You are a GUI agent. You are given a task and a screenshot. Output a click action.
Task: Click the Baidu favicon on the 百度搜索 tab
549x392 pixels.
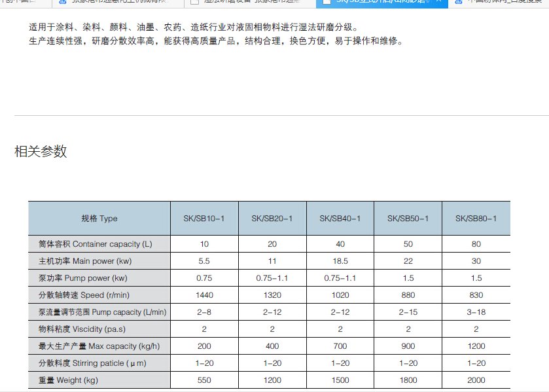pos(457,2)
